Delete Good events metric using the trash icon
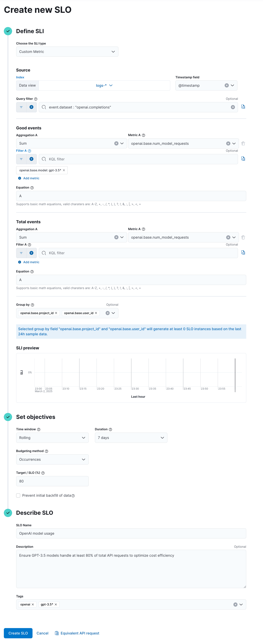This screenshot has height=644, width=263. tap(243, 143)
